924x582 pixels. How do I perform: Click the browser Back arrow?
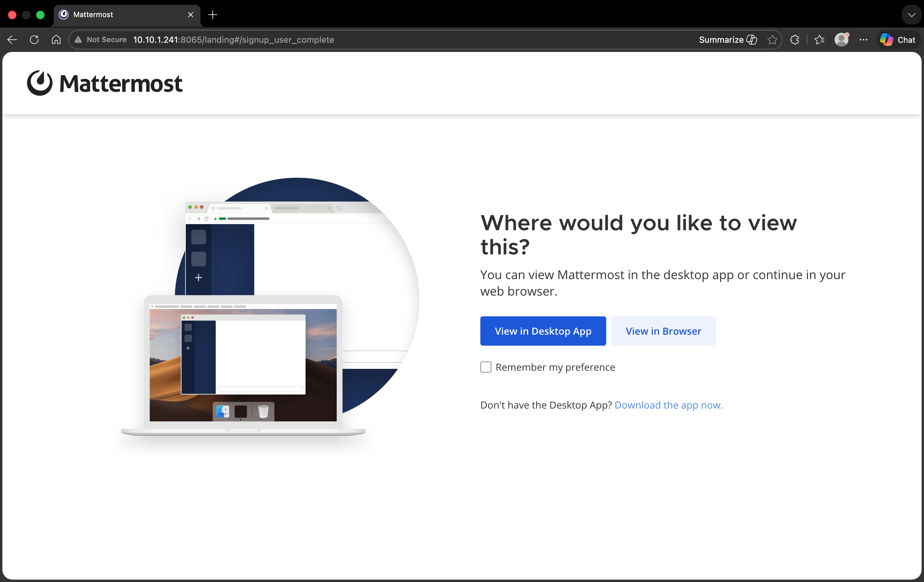[12, 39]
